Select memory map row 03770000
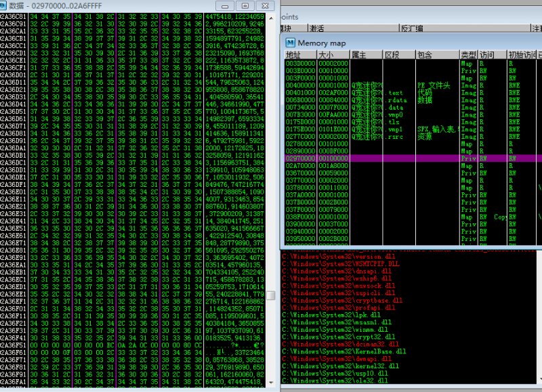The image size is (542, 392). point(413,180)
